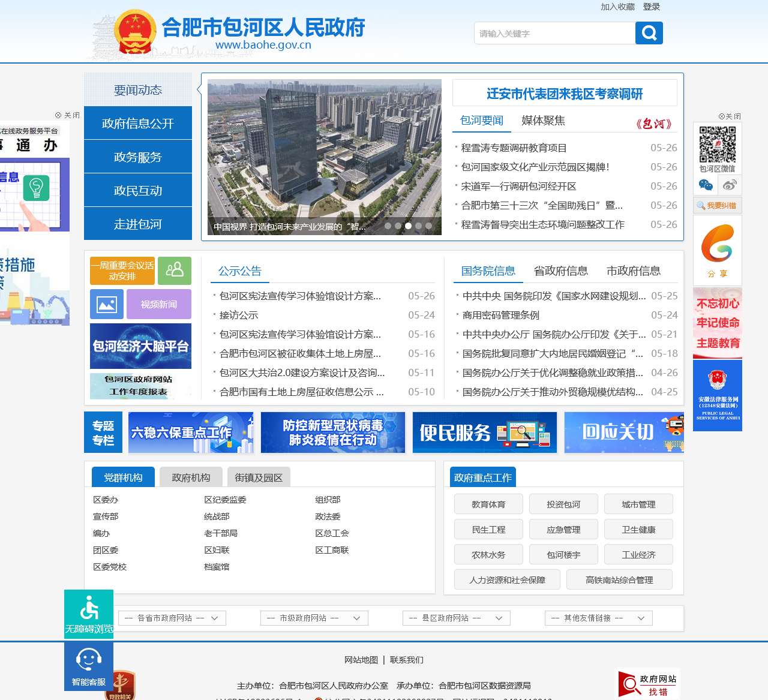Click the third carousel dot indicator
This screenshot has width=768, height=700.
click(408, 226)
